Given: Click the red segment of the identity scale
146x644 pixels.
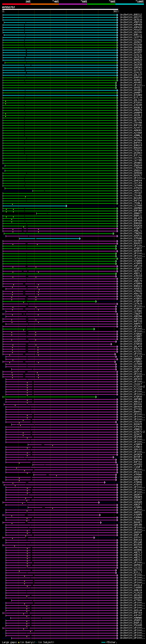Looking at the screenshot, I should click(x=16, y=4).
